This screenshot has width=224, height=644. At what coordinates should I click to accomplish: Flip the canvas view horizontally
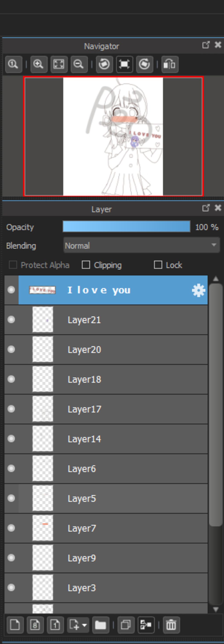170,65
